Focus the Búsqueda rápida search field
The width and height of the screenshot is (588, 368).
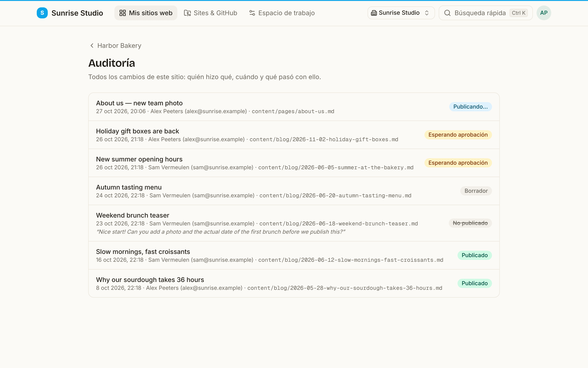click(x=486, y=13)
